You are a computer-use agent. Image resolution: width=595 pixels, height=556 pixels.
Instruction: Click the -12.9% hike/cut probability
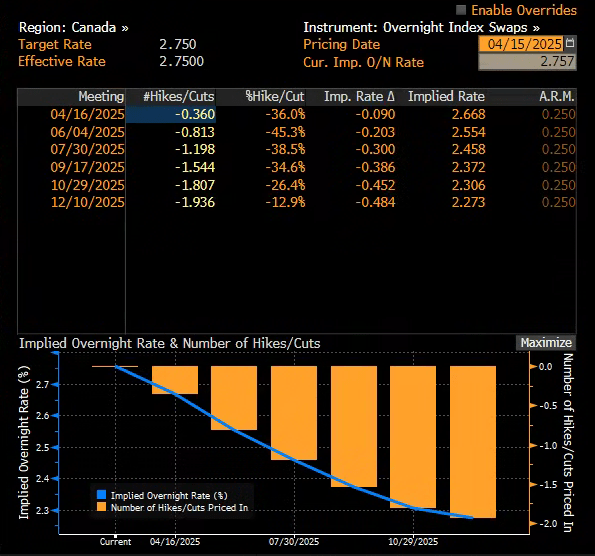285,202
